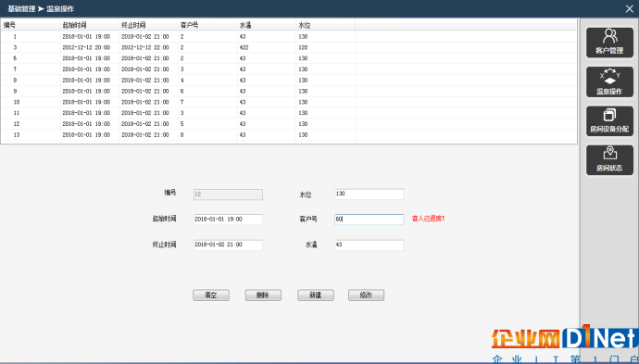Click 基础管理 in the breadcrumb title
The height and width of the screenshot is (364, 639).
coord(21,8)
